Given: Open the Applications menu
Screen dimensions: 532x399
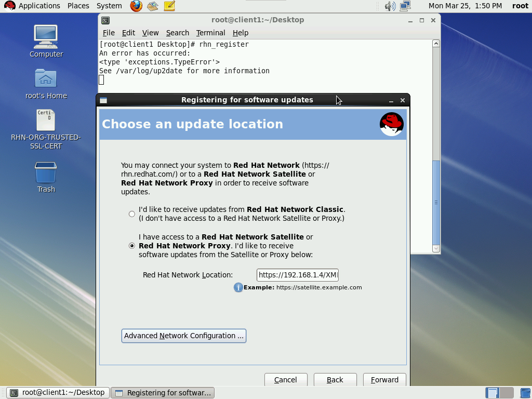Looking at the screenshot, I should pyautogui.click(x=39, y=6).
